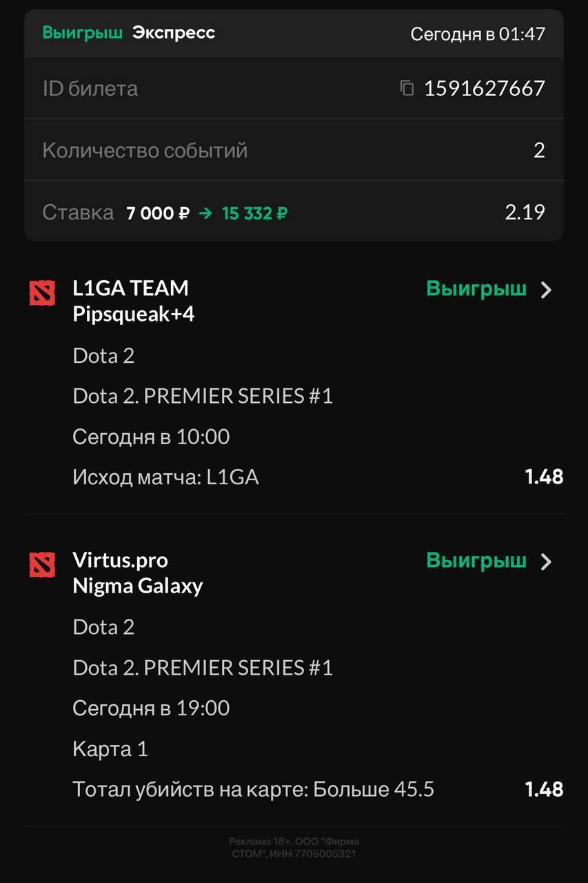Click Выигрыш status for L1GA TEAM bet
588x883 pixels.
coord(476,288)
